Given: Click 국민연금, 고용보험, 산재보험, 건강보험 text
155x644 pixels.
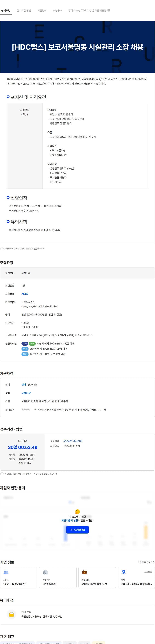Looking at the screenshot, I should [42, 616].
